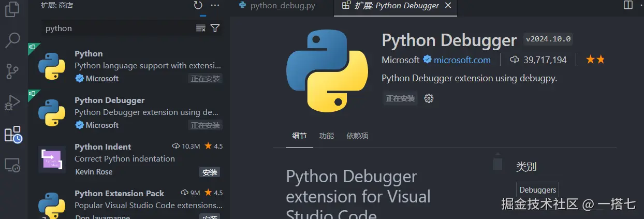
Task: Switch to the python_debug.py tab
Action: click(x=282, y=6)
